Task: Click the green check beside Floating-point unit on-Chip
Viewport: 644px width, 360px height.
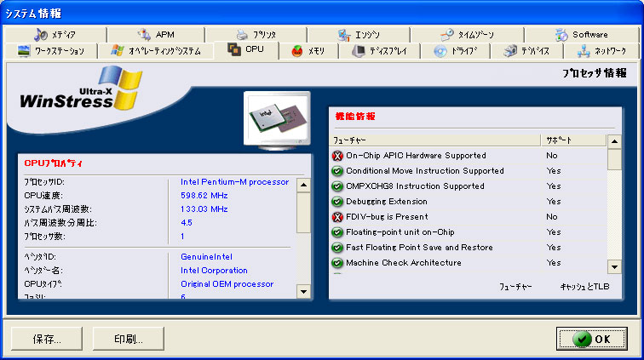Action: tap(338, 232)
